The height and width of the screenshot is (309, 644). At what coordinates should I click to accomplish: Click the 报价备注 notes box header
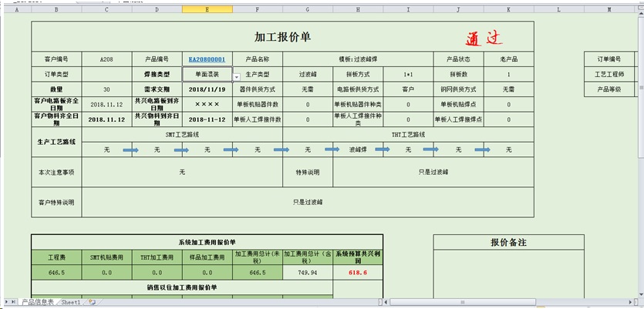(508, 242)
